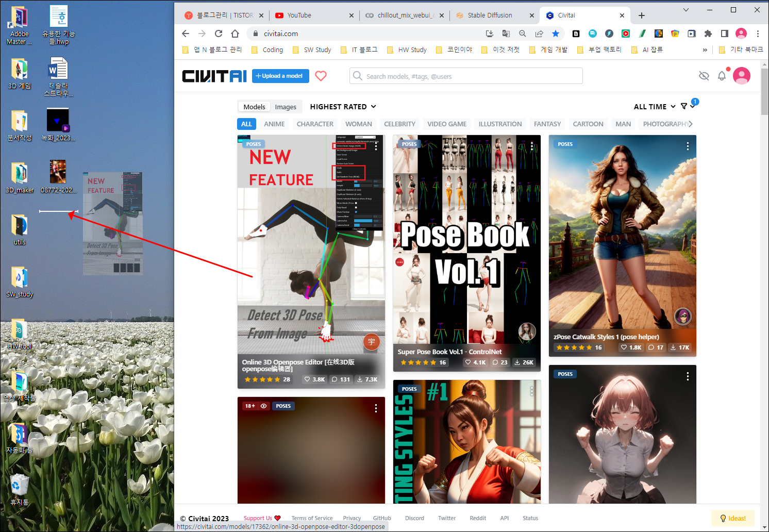Image resolution: width=769 pixels, height=532 pixels.
Task: Select the 3D_maker desktop folder
Action: (19, 178)
